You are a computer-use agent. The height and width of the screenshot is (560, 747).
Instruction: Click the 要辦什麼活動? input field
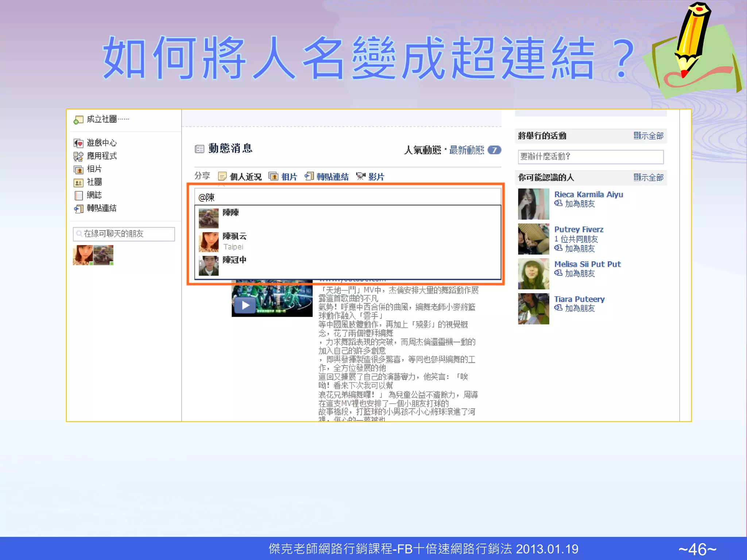(x=591, y=157)
